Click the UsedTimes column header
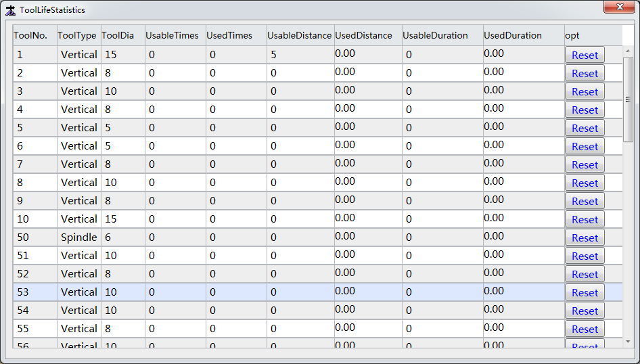 pos(236,35)
